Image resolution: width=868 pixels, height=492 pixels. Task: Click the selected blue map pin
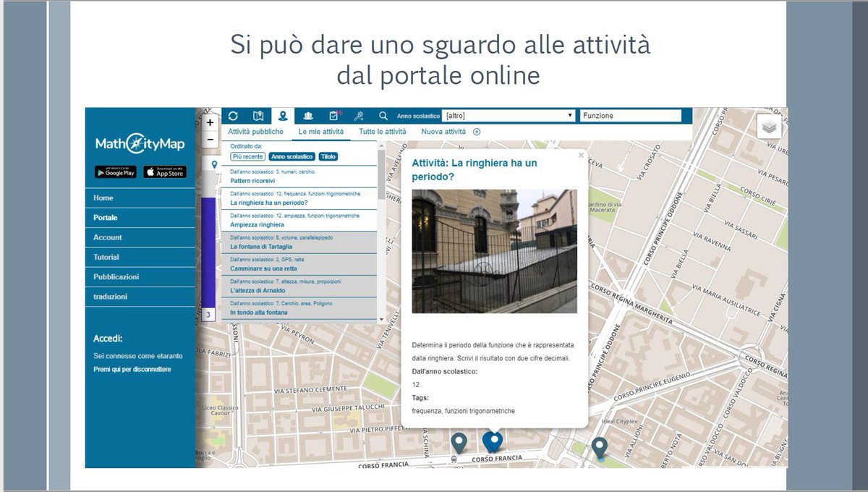pyautogui.click(x=493, y=441)
